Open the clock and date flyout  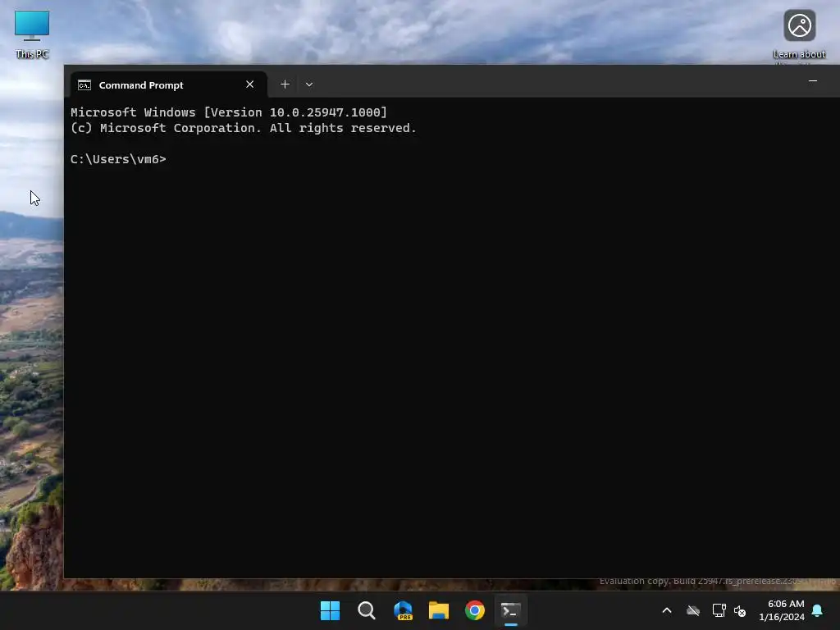coord(782,610)
